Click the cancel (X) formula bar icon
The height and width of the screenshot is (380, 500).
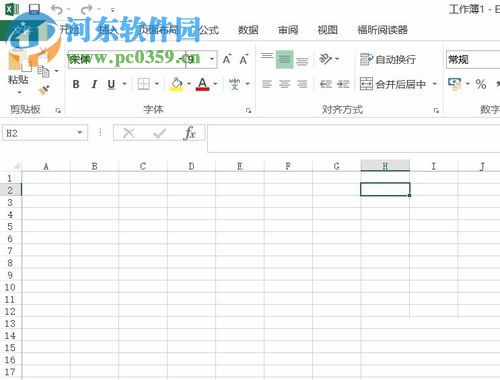click(x=129, y=133)
